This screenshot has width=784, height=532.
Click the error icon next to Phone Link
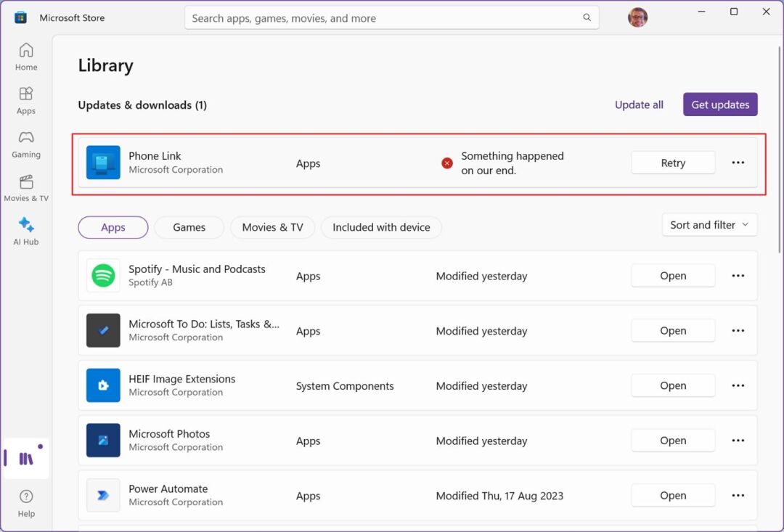447,163
